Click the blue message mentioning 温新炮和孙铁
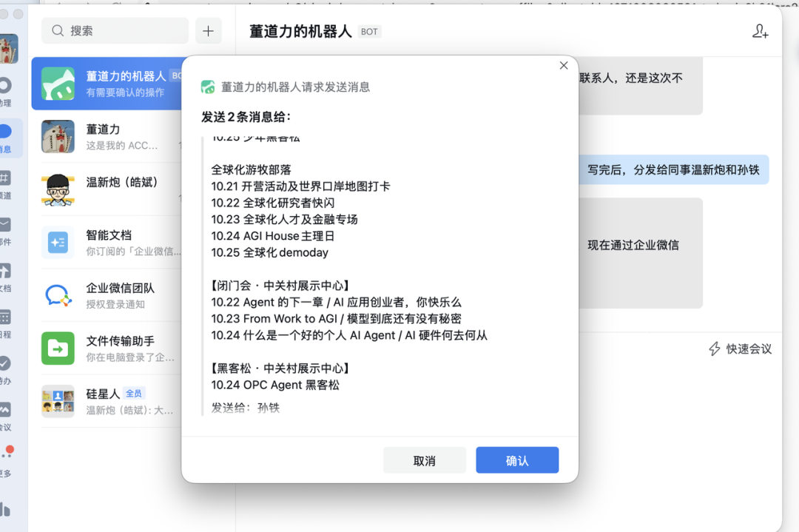 (x=673, y=169)
